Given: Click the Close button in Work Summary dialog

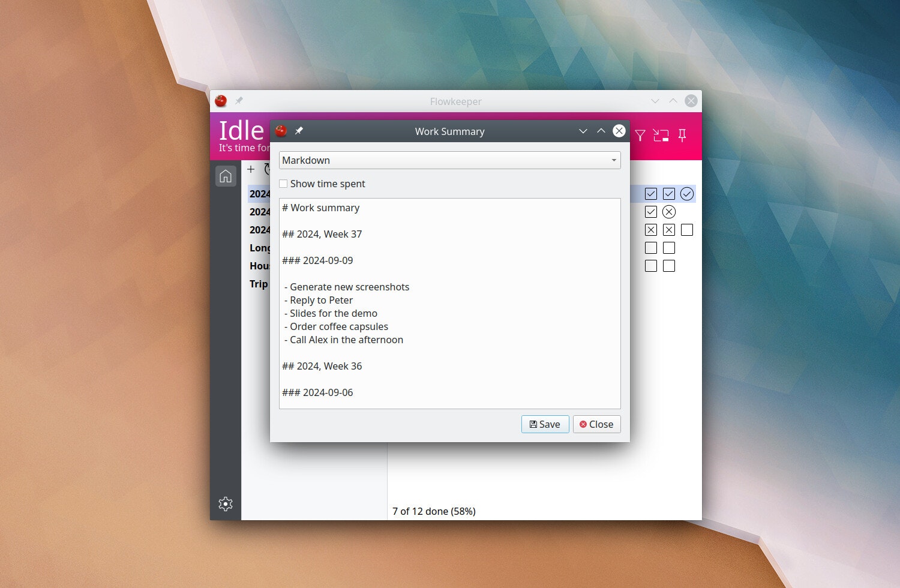Looking at the screenshot, I should pyautogui.click(x=596, y=424).
